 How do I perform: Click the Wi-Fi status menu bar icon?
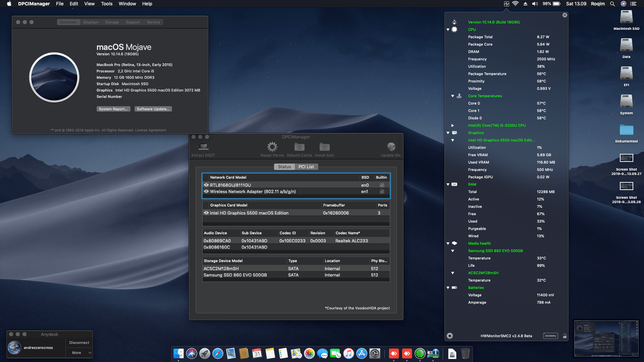click(516, 4)
